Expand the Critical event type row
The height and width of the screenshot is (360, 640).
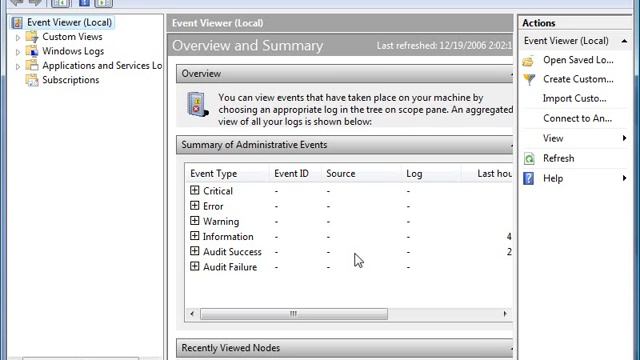point(195,190)
